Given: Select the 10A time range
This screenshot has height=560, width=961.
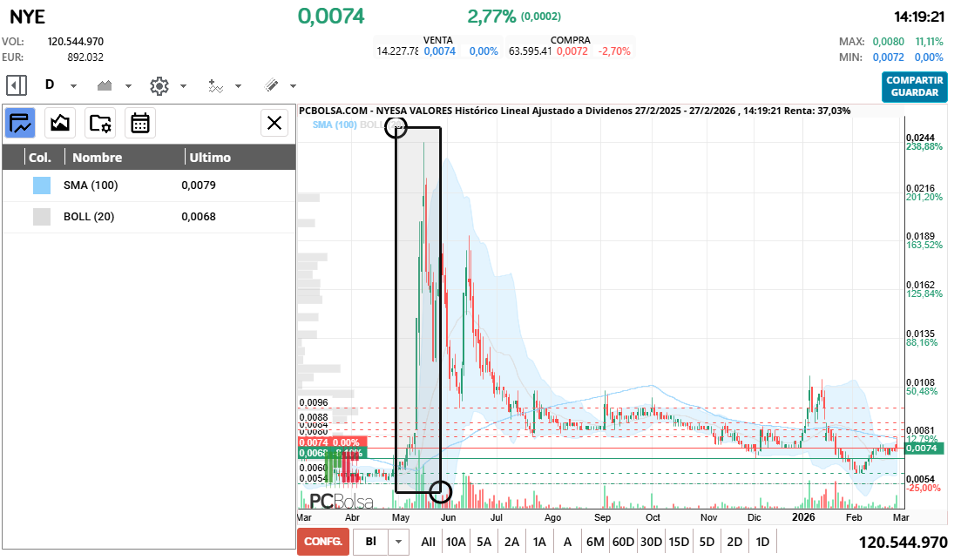Looking at the screenshot, I should pyautogui.click(x=456, y=542).
